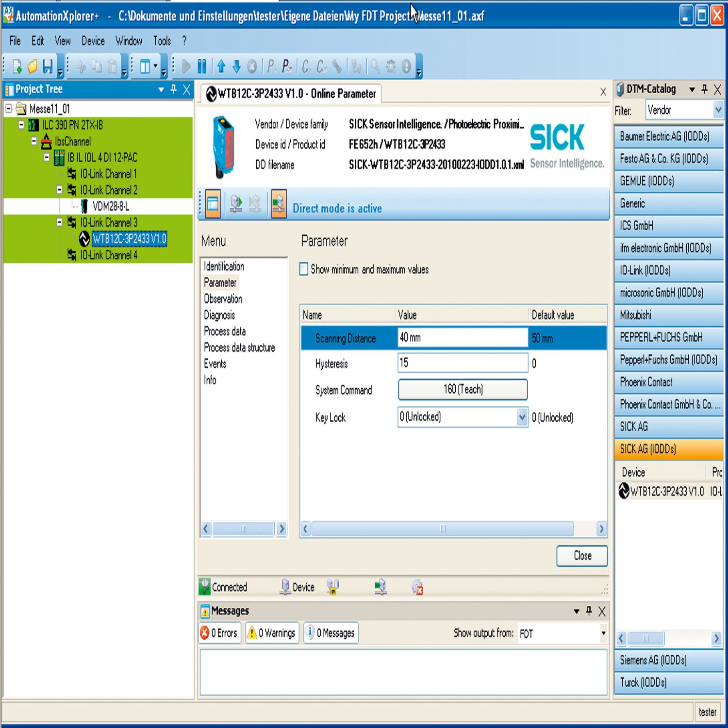Open the Edit menu

click(x=38, y=41)
